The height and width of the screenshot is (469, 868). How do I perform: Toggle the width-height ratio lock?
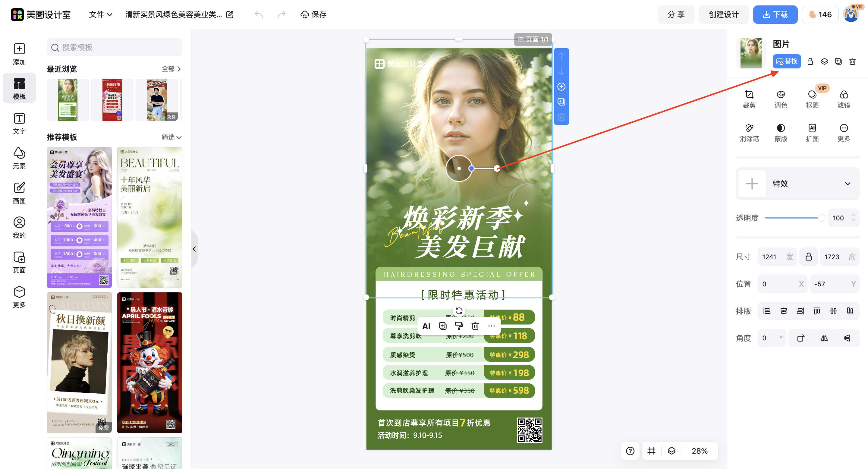tap(808, 257)
